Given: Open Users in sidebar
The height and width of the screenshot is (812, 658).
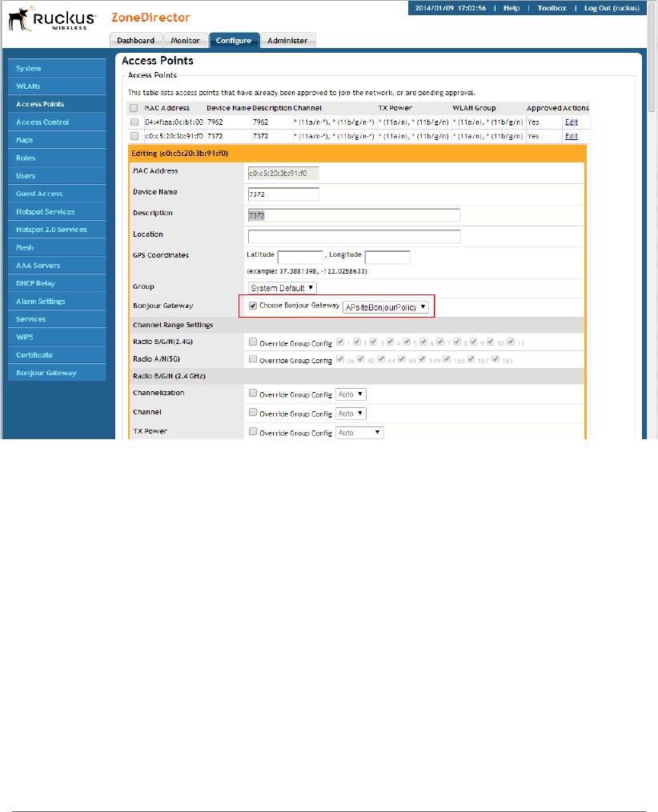Looking at the screenshot, I should (57, 175).
